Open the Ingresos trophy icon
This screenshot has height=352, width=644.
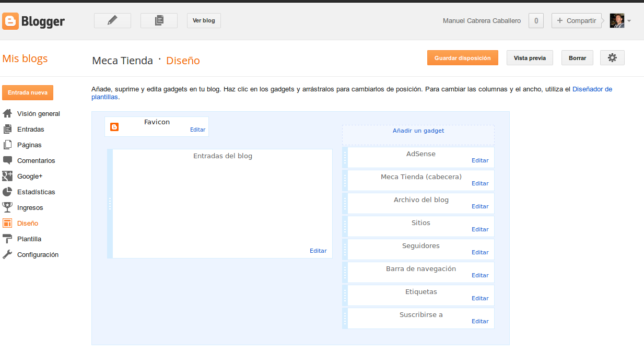7,207
